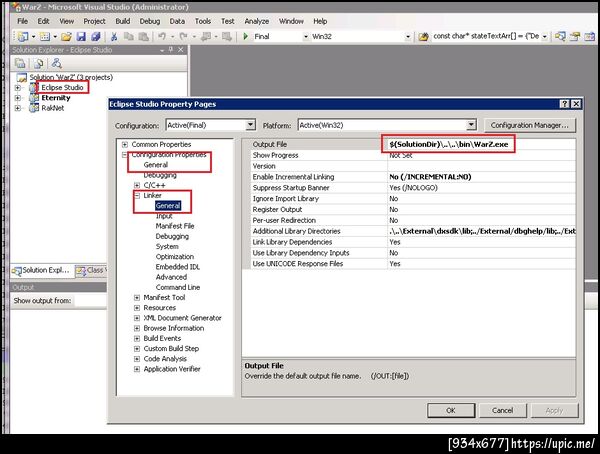
Task: Expand the Custom Build Step node
Action: [137, 349]
